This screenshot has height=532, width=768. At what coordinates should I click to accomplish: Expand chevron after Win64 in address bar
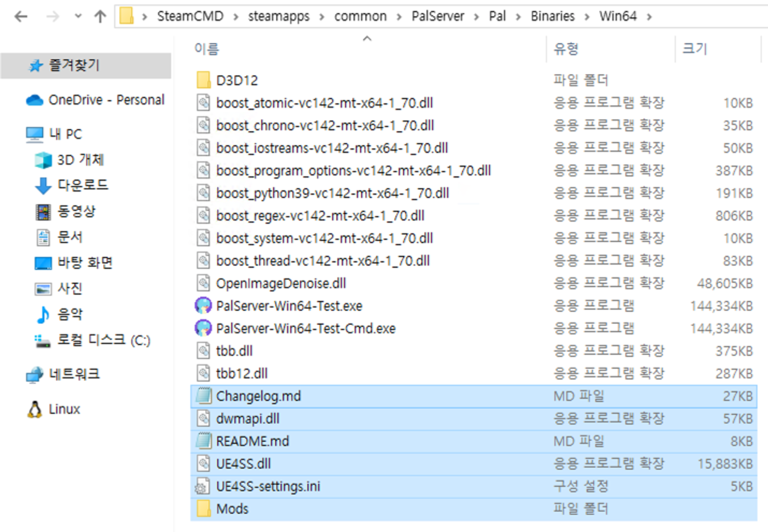649,17
